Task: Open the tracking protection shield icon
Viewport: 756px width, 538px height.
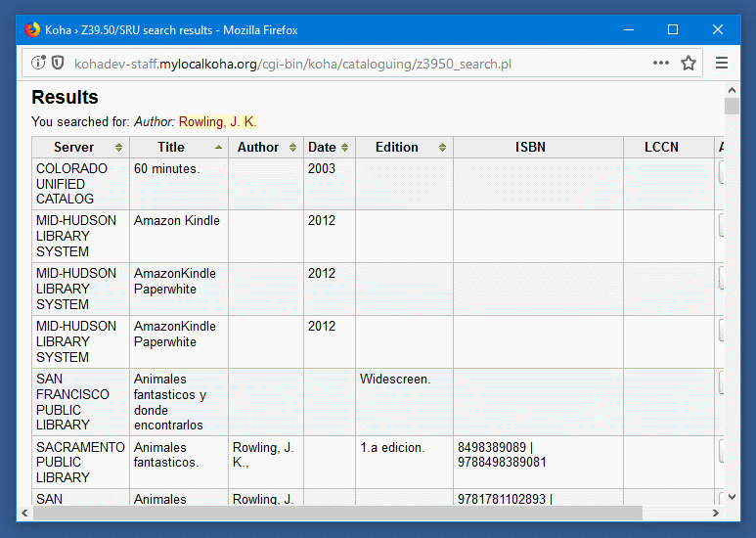Action: (x=58, y=64)
